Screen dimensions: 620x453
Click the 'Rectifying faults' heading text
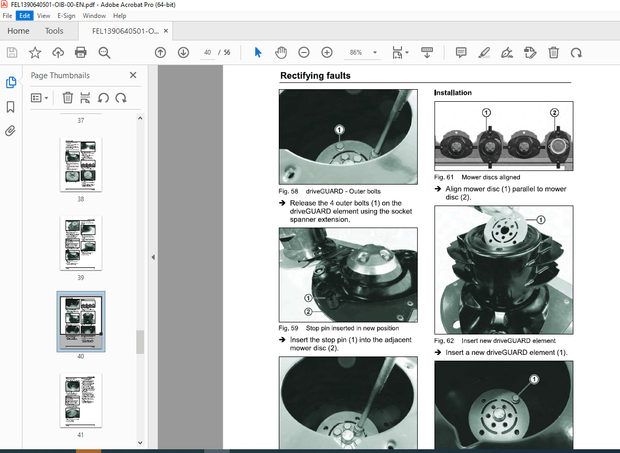(315, 76)
